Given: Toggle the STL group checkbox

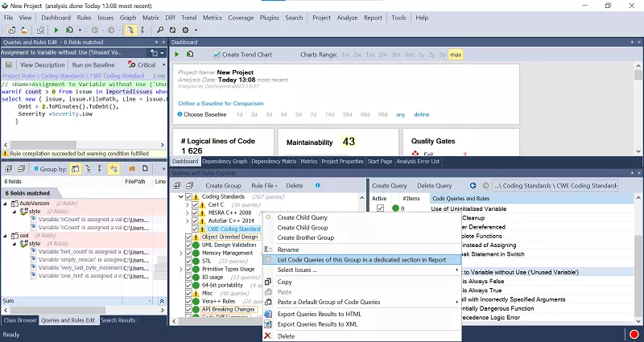Looking at the screenshot, I should click(190, 262).
